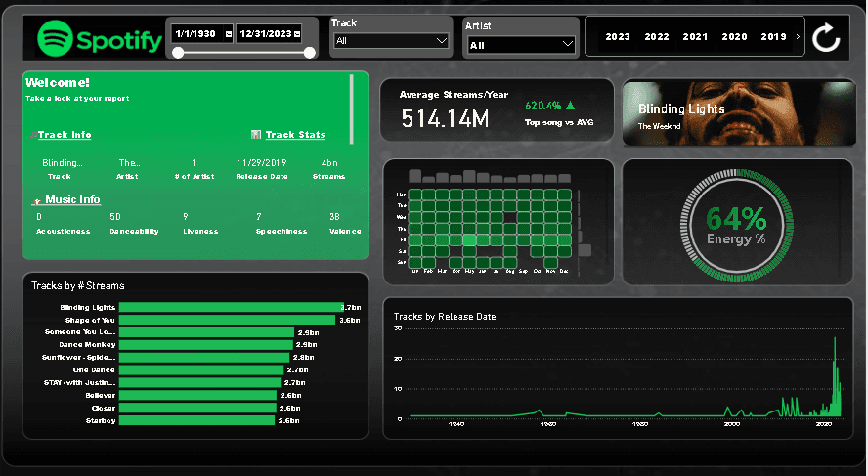The width and height of the screenshot is (868, 476).
Task: Click the highlighted bright heatmap cell
Action: (469, 239)
